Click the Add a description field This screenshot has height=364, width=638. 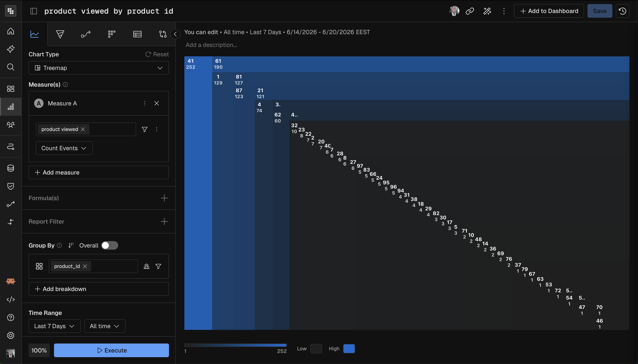(x=211, y=45)
